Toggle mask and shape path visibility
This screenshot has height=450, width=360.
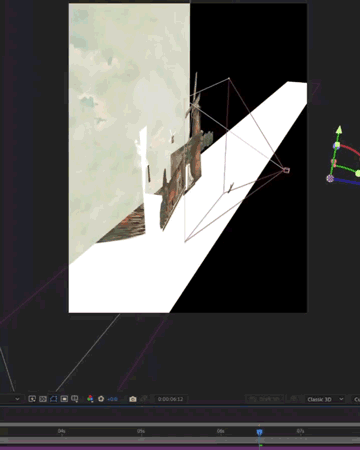(x=54, y=399)
